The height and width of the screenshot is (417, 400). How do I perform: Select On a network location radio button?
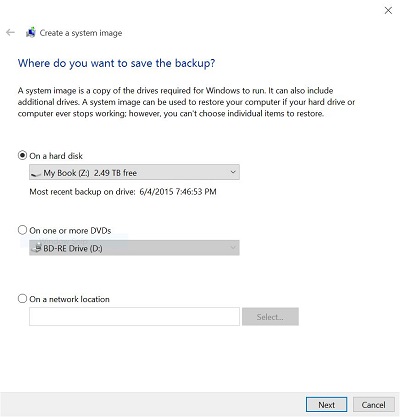22,298
